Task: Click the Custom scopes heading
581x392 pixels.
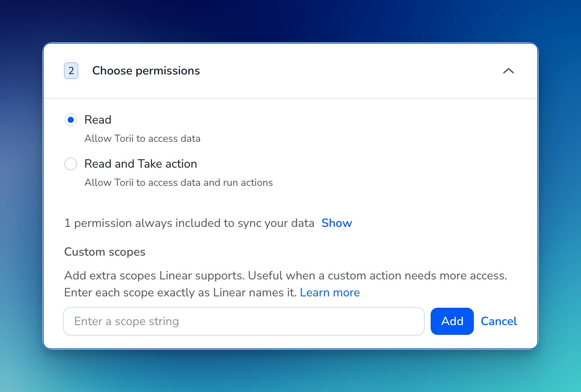Action: [x=105, y=252]
